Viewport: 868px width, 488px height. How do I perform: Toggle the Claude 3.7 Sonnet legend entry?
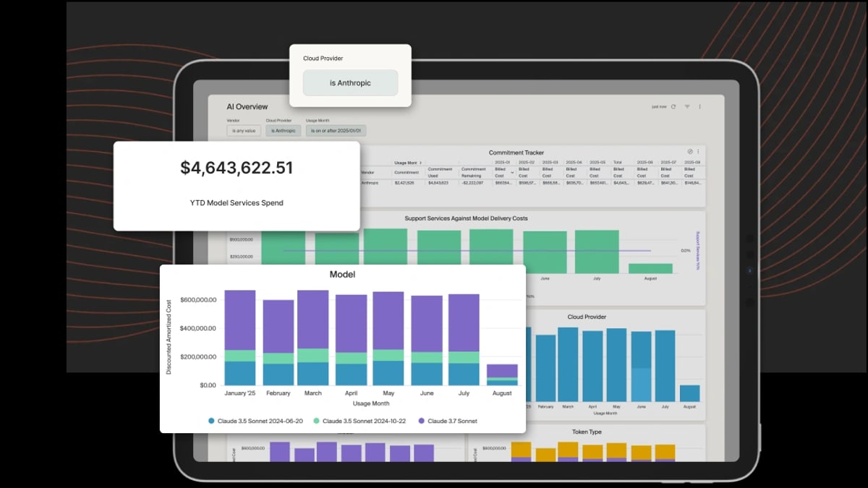[447, 421]
